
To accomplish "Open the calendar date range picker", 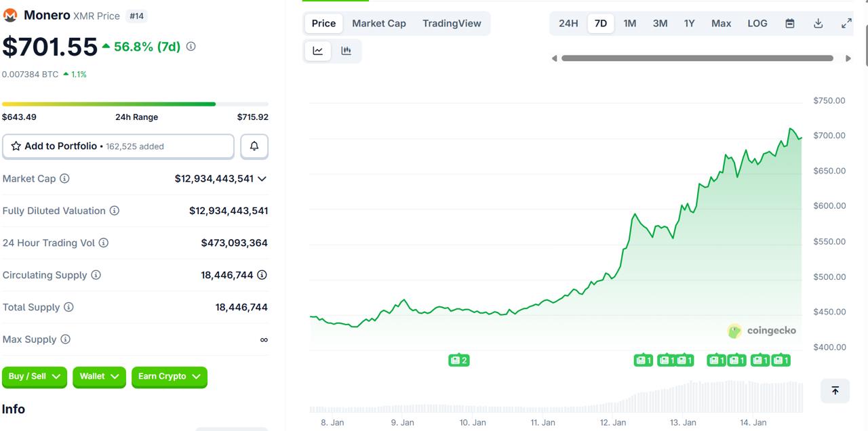I will (789, 22).
